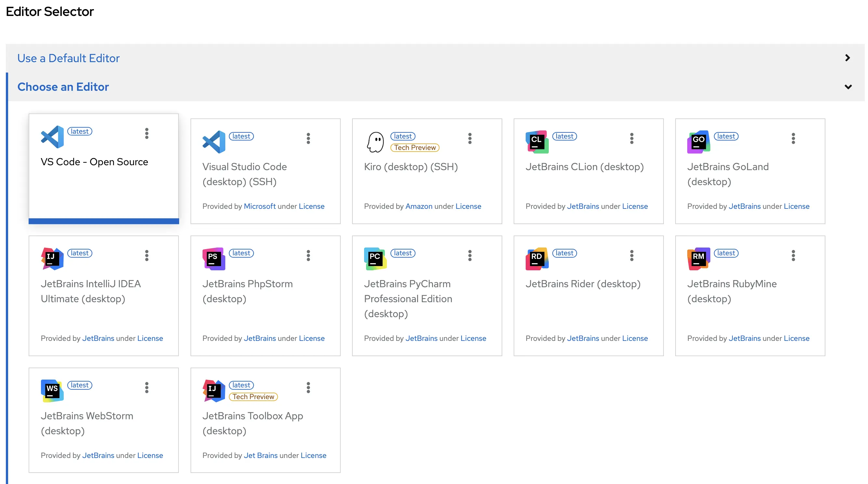Viewport: 868px width, 484px height.
Task: Click the latest tag on JetBrains PhpStorm card
Action: (242, 253)
